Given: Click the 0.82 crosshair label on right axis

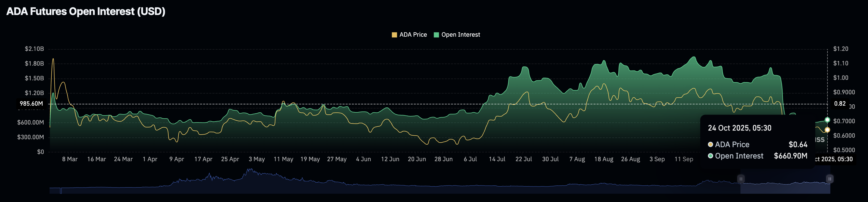Looking at the screenshot, I should [x=839, y=104].
